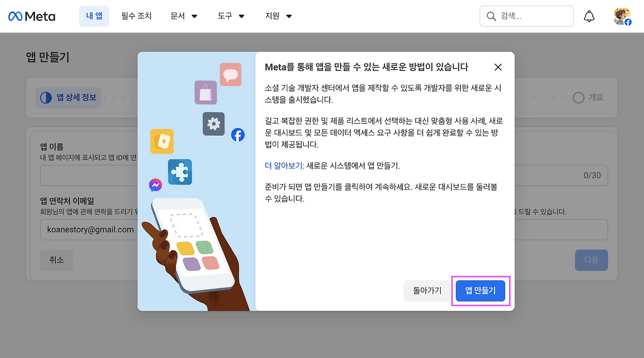Screen dimensions: 644x358
Task: Click the 앱 만들기 page heading
Action: click(48, 57)
